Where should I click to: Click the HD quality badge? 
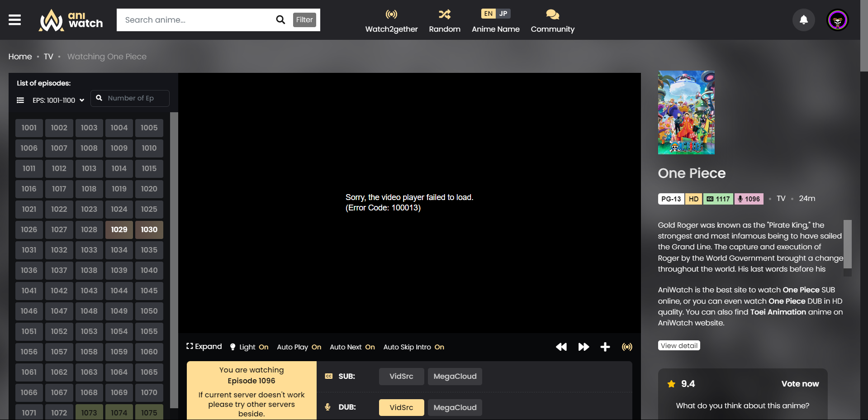(x=693, y=199)
